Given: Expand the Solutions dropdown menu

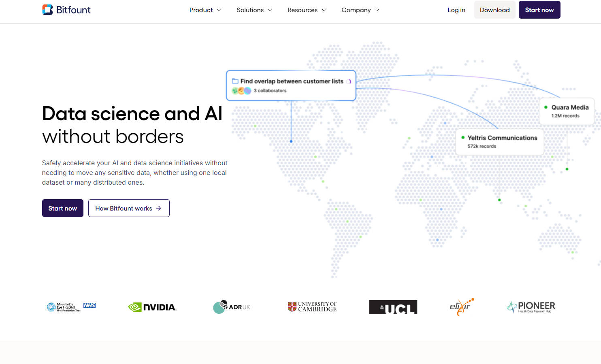Looking at the screenshot, I should pyautogui.click(x=254, y=10).
